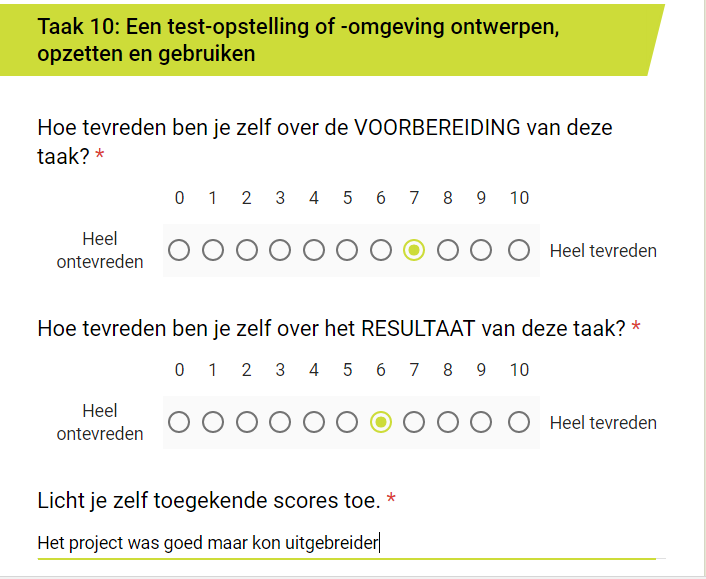Pick score 4 for RESULTAAT question
Screen dimensions: 706x579
click(314, 422)
